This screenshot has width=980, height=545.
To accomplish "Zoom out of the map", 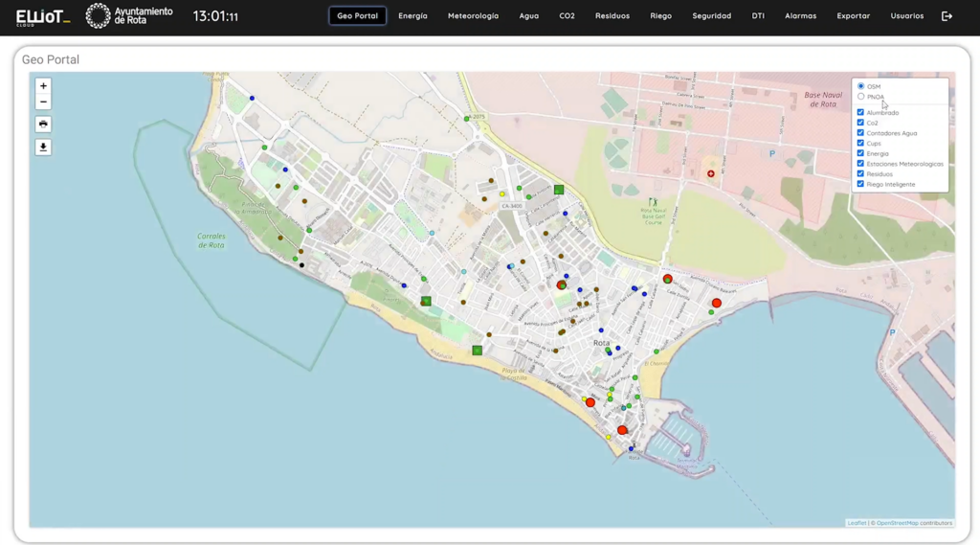I will click(x=43, y=102).
